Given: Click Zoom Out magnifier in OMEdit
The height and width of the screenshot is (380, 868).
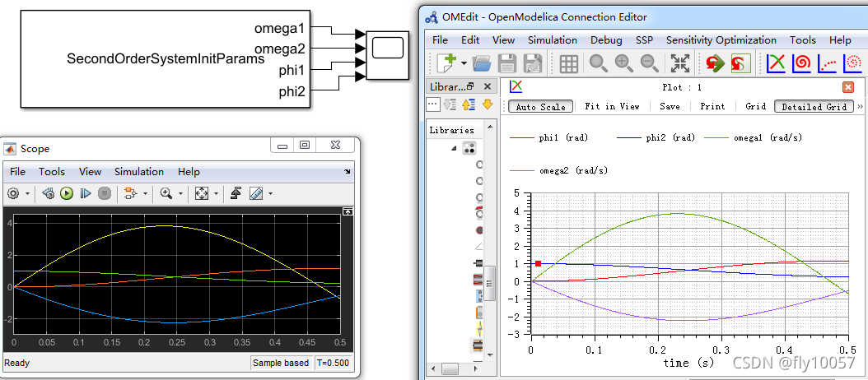Looking at the screenshot, I should [x=650, y=63].
